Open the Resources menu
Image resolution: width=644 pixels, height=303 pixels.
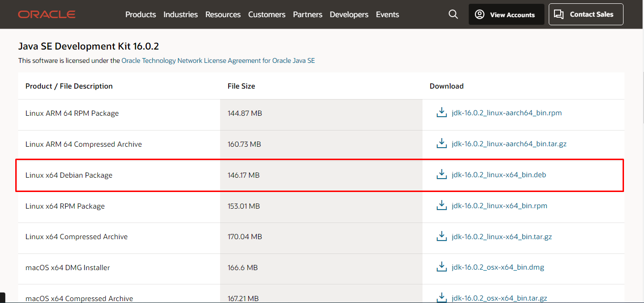(x=223, y=14)
